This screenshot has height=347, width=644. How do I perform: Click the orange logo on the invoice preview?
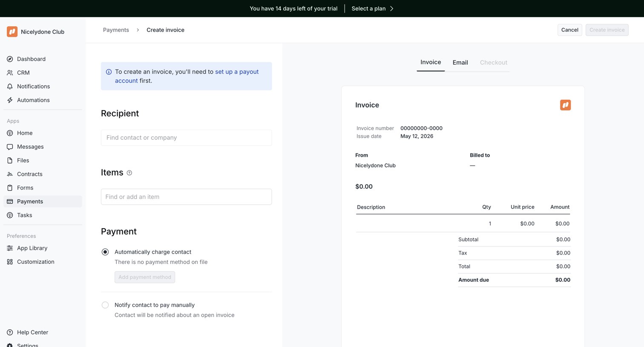(565, 105)
